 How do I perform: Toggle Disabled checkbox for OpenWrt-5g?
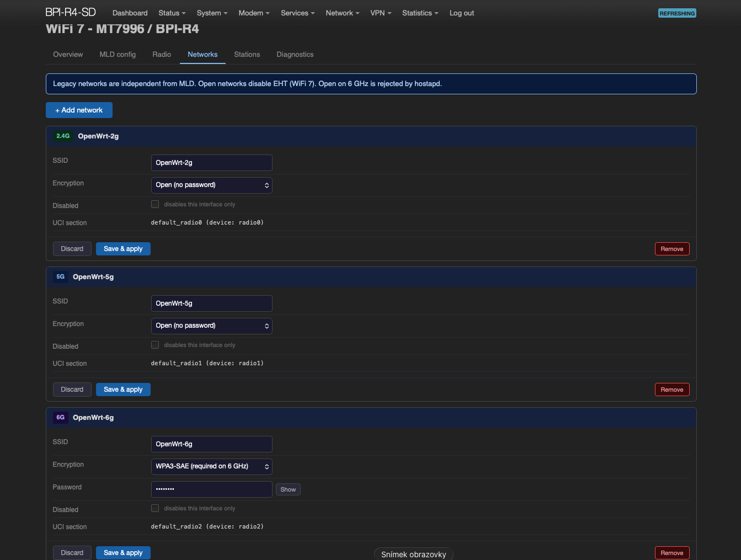coord(155,345)
